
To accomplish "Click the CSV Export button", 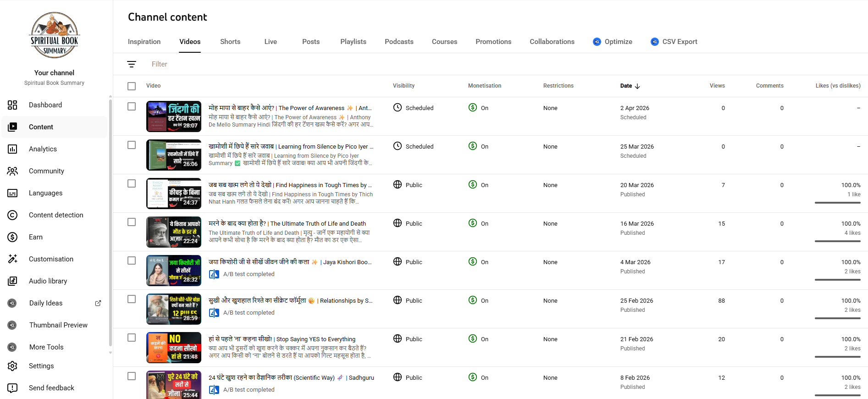I will coord(674,42).
